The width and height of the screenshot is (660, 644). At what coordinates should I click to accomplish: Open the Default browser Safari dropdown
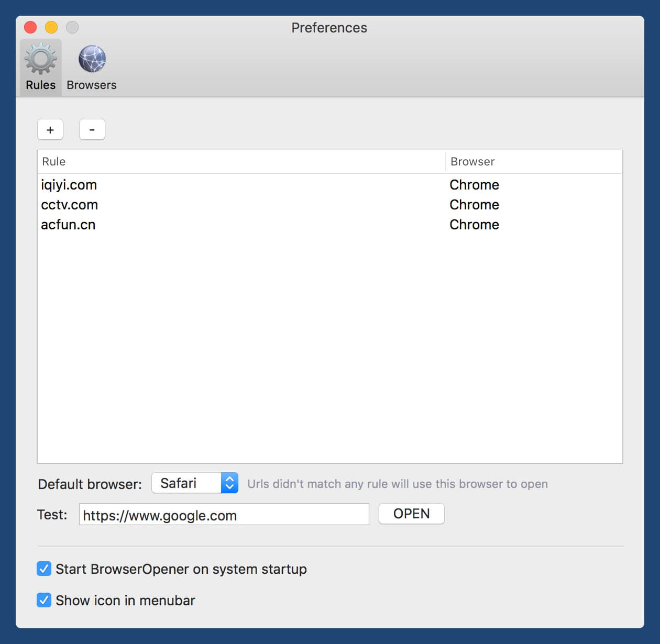(195, 483)
